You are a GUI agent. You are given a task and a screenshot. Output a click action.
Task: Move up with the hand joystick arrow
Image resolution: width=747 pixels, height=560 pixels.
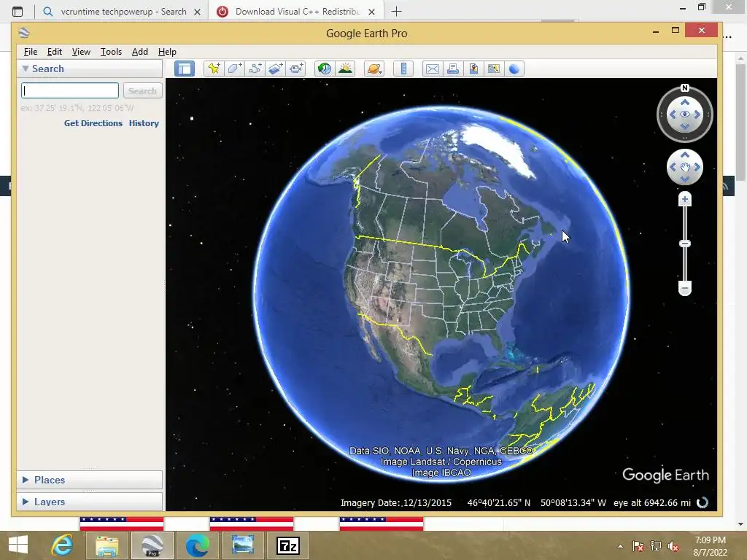point(684,155)
